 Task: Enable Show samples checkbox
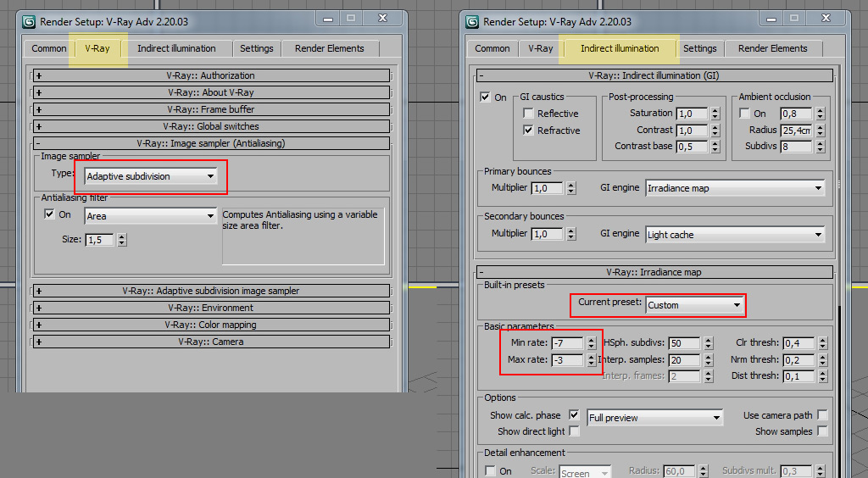pyautogui.click(x=822, y=431)
